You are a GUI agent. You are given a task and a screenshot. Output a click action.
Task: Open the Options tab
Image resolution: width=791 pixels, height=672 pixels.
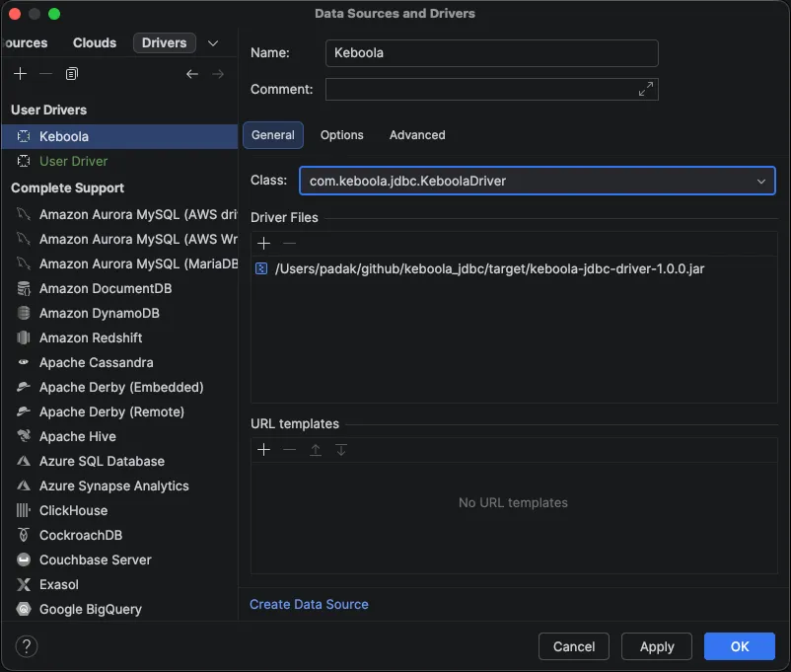pos(342,135)
